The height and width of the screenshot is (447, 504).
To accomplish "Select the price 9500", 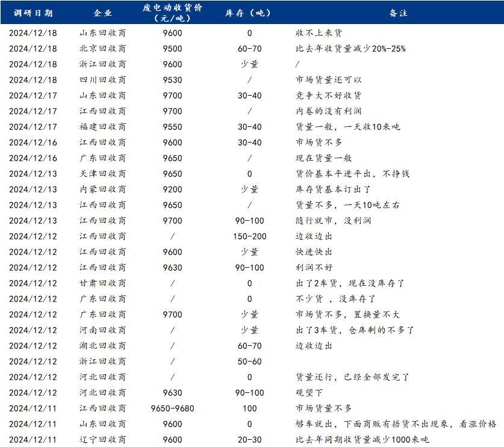I will [172, 49].
